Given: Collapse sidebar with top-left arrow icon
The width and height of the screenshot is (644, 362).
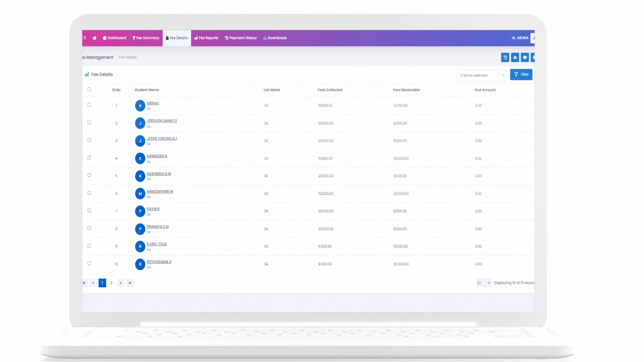Looking at the screenshot, I should point(85,38).
